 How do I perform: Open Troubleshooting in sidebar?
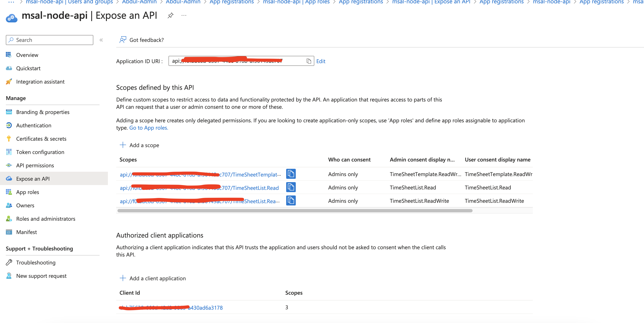click(x=36, y=262)
